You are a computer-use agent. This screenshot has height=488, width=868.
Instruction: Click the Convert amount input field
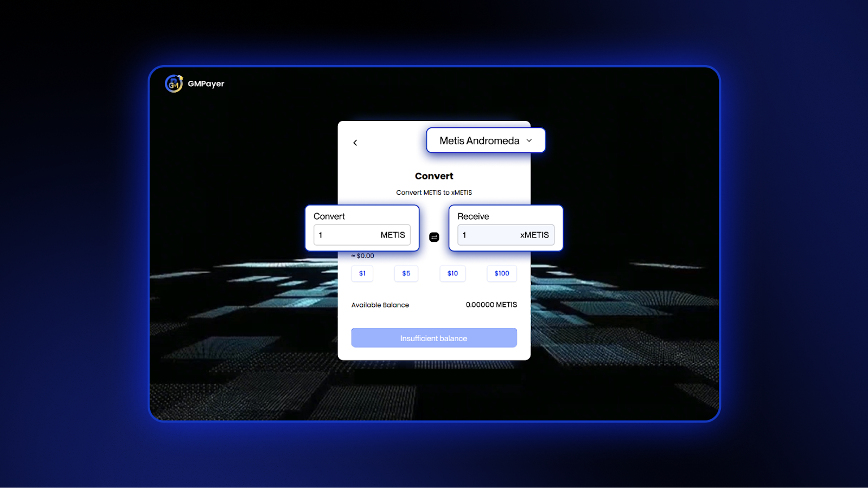coord(347,235)
